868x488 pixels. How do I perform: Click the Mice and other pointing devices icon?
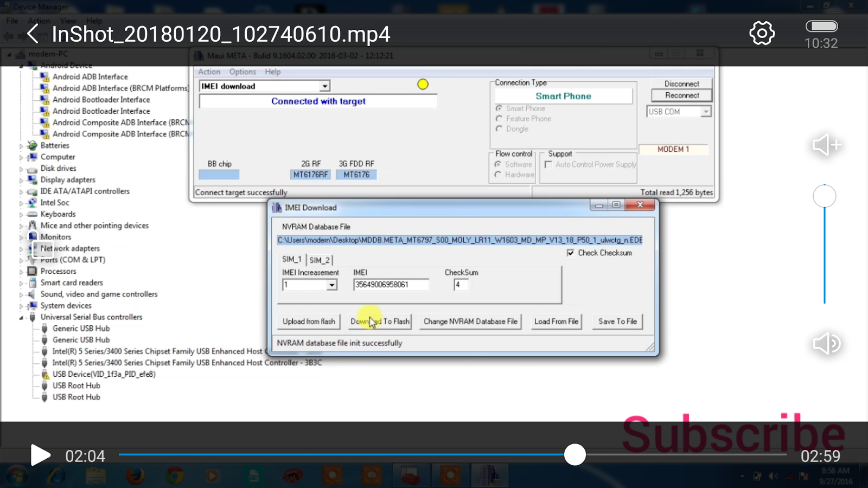point(33,225)
